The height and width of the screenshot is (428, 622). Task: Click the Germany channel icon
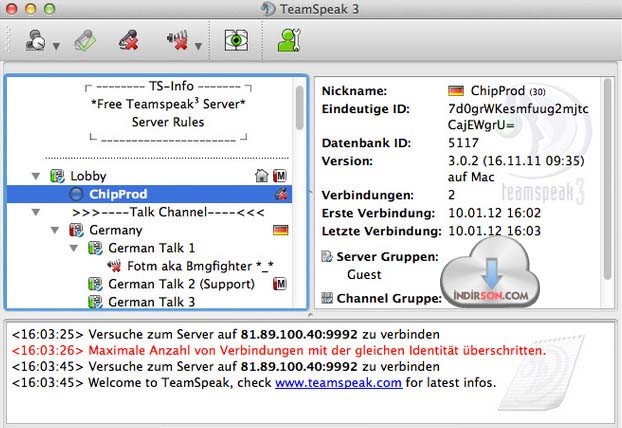76,230
